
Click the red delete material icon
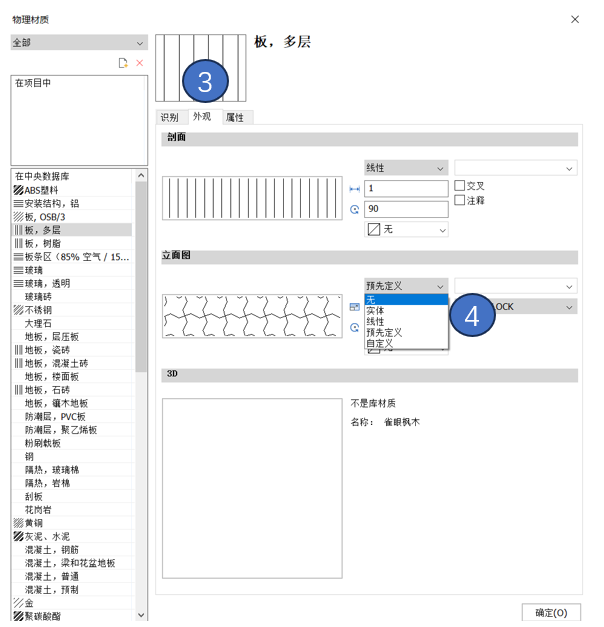pyautogui.click(x=139, y=63)
